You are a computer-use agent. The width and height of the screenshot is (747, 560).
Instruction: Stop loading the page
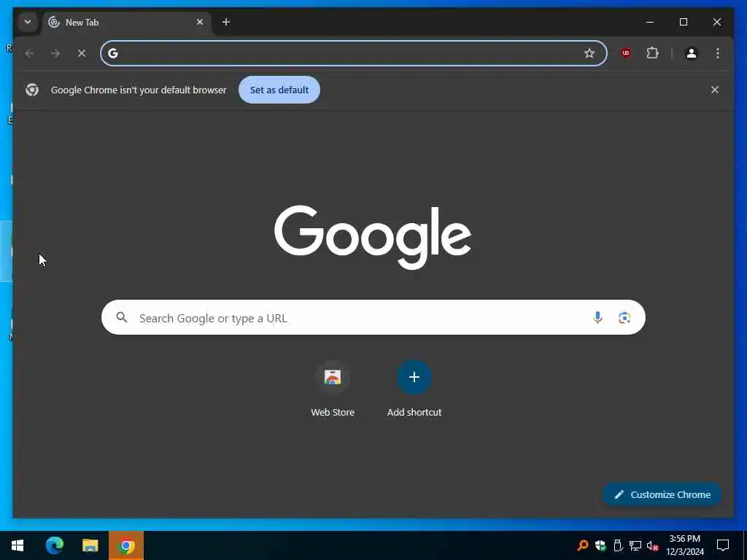pos(82,53)
